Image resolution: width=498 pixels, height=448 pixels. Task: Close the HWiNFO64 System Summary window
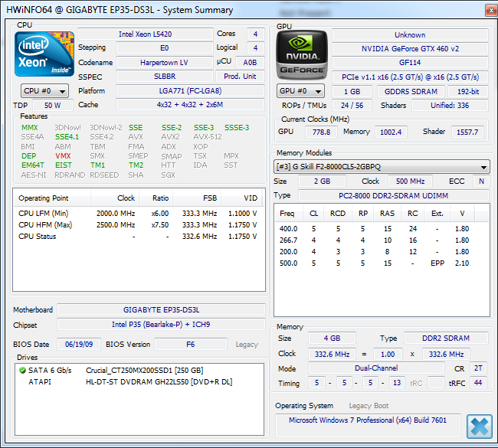click(x=491, y=10)
